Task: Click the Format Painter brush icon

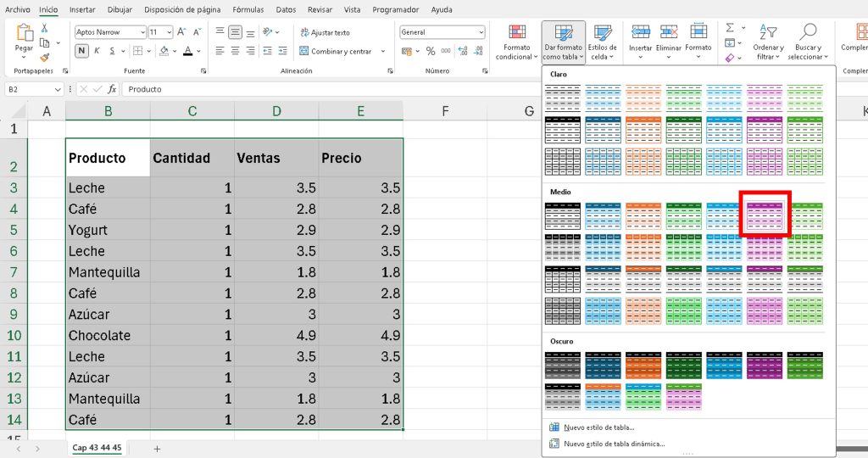Action: coord(45,57)
